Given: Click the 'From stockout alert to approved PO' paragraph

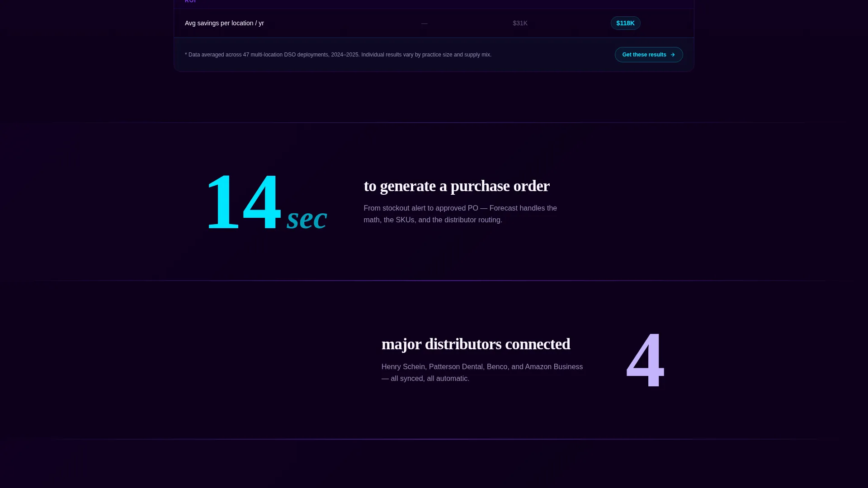Looking at the screenshot, I should pos(460,214).
